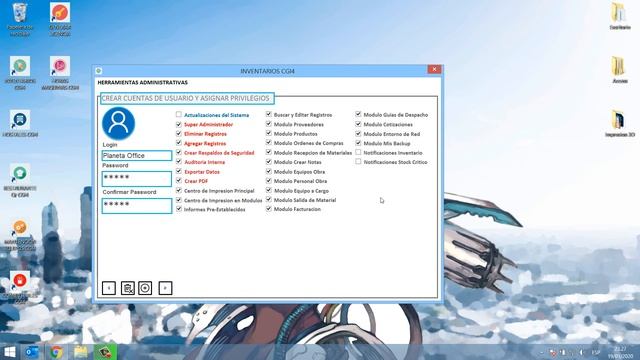The width and height of the screenshot is (640, 360).
Task: Click the previous record arrow button
Action: [x=109, y=288]
